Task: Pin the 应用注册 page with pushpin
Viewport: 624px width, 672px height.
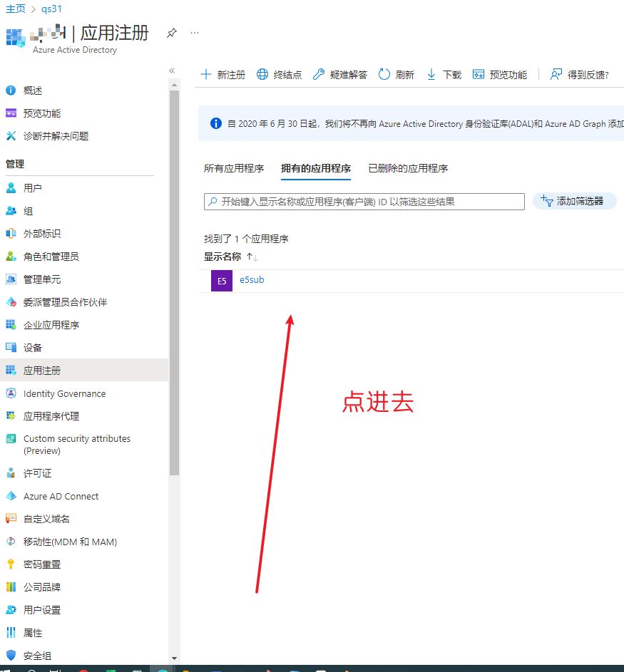Action: tap(172, 33)
